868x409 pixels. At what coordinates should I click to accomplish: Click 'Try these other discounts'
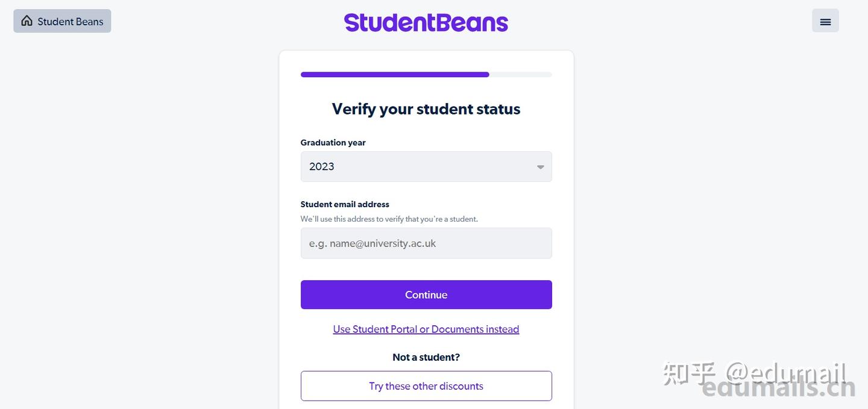tap(426, 386)
